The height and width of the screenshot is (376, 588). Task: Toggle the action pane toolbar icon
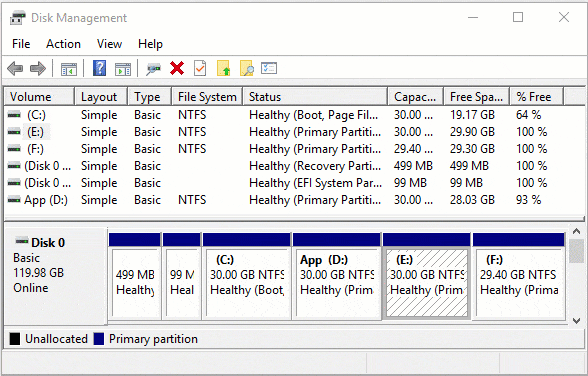[x=123, y=69]
